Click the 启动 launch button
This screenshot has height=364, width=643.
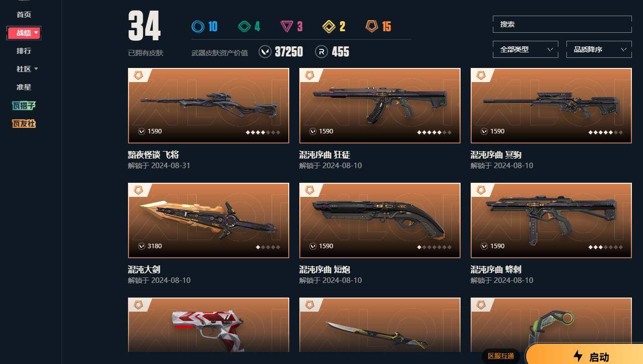(585, 355)
